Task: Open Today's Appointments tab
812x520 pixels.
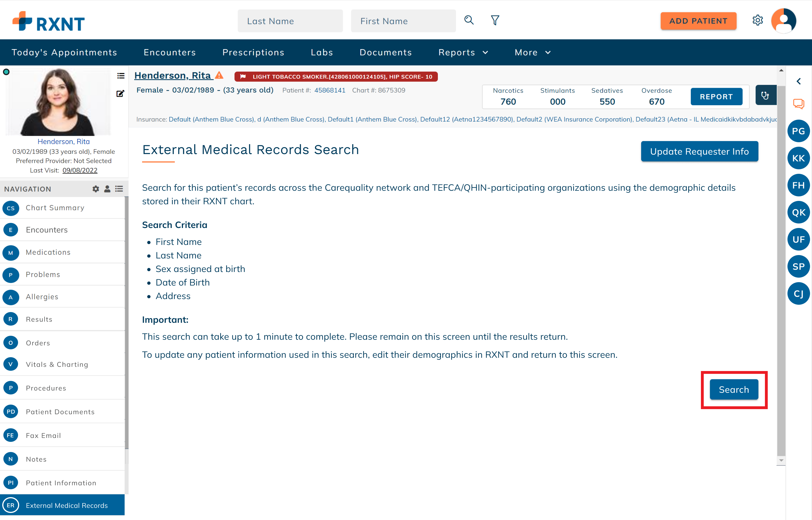Action: pyautogui.click(x=64, y=52)
